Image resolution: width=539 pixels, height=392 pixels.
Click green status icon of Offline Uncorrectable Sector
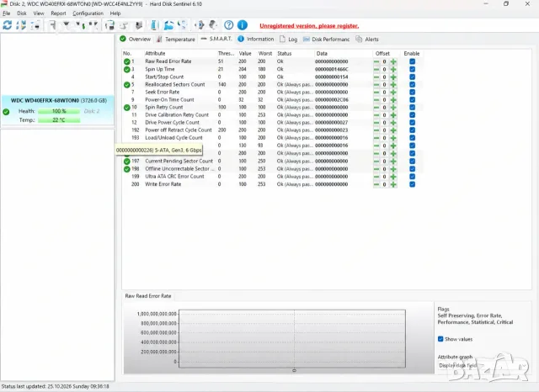[x=127, y=169]
